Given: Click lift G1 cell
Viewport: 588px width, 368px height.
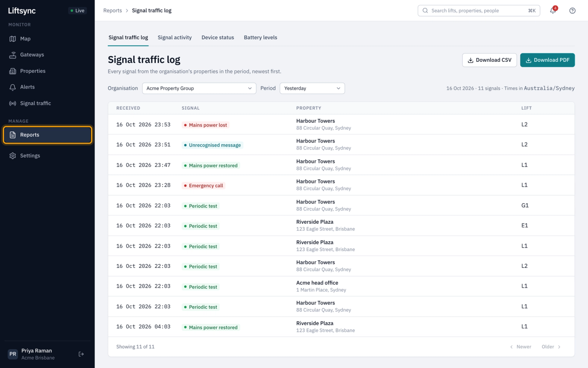Looking at the screenshot, I should click(x=525, y=206).
